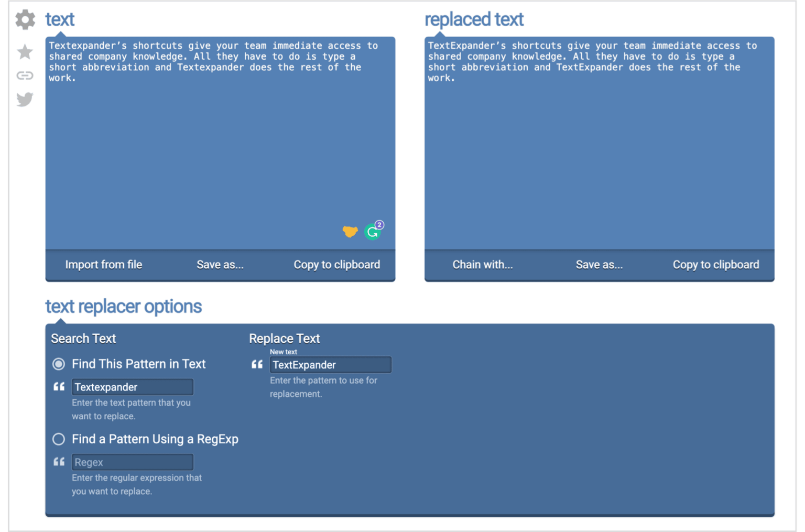Select the Find This Pattern in Text option
Screen dimensions: 805x532
click(58, 364)
